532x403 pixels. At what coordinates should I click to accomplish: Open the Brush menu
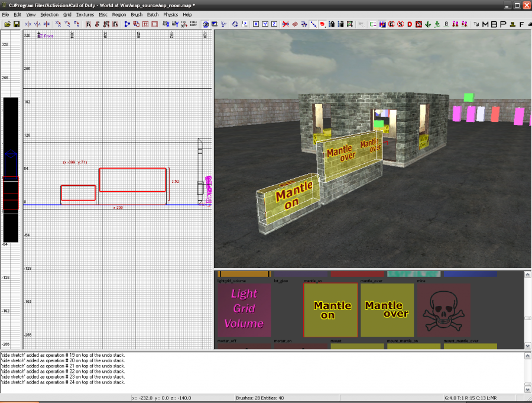[137, 14]
